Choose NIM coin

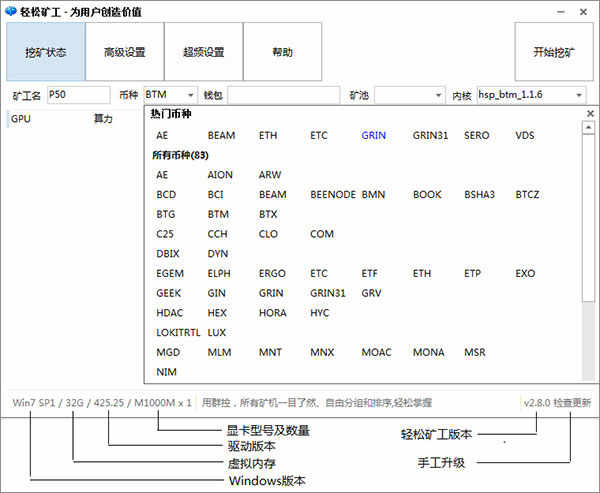pos(166,372)
